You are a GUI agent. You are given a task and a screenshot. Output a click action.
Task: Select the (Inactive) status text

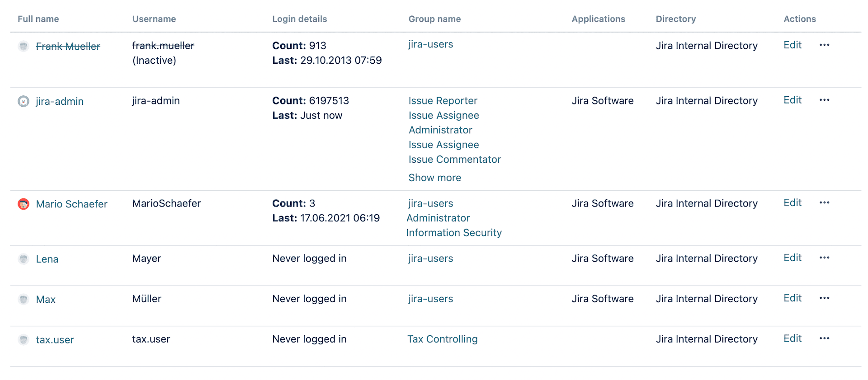click(x=154, y=61)
